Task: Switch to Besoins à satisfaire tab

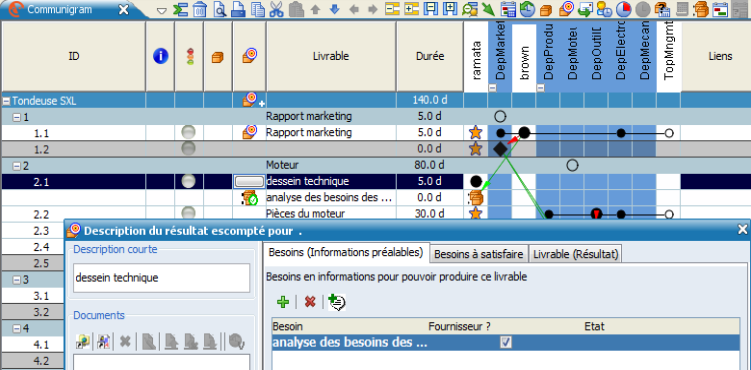Action: (478, 255)
